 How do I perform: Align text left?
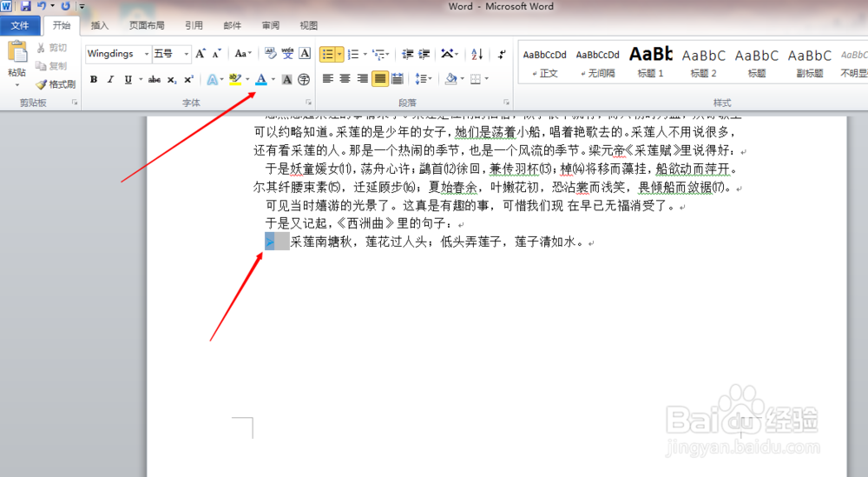pyautogui.click(x=328, y=79)
